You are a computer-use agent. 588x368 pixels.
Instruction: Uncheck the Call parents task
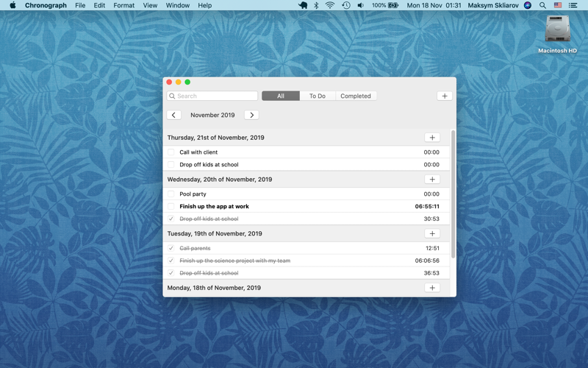(171, 248)
